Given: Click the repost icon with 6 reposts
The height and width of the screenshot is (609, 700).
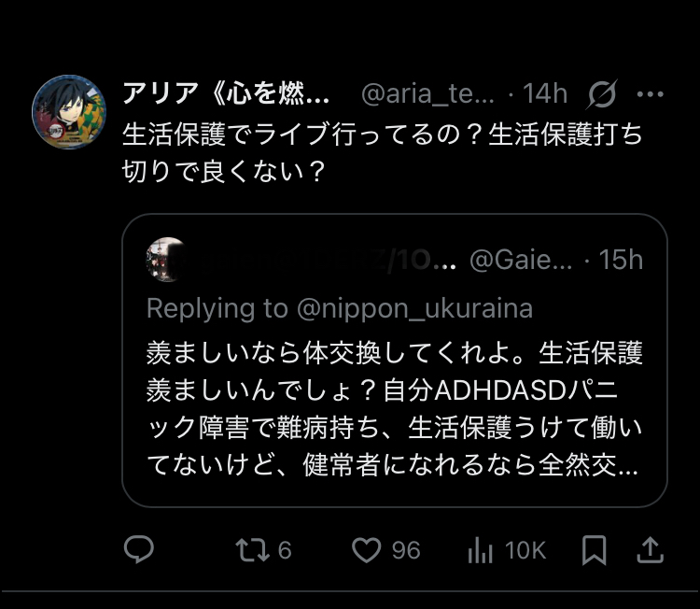Looking at the screenshot, I should [x=252, y=550].
